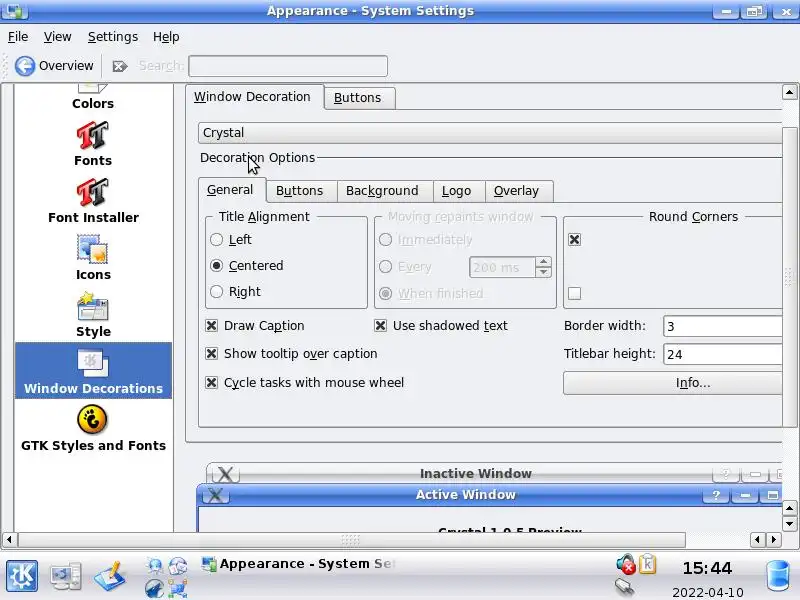Viewport: 800px width, 600px height.
Task: Open the Buttons tab under Decoration Options
Action: point(301,191)
